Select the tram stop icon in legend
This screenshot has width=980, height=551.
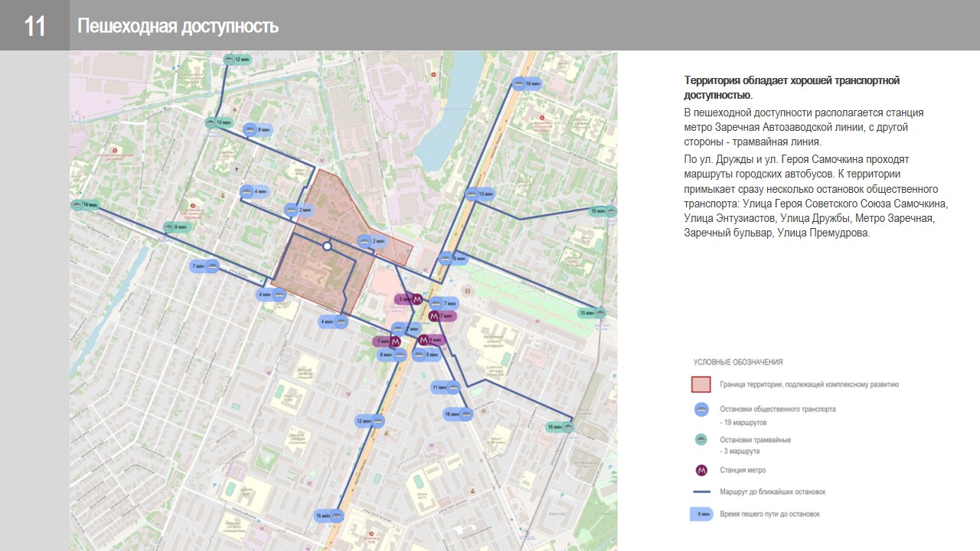pos(701,440)
